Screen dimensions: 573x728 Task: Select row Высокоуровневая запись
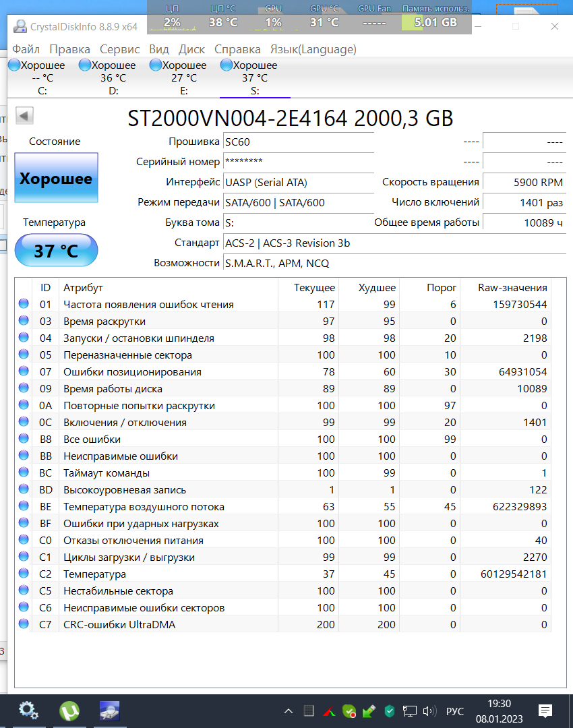[x=282, y=490]
